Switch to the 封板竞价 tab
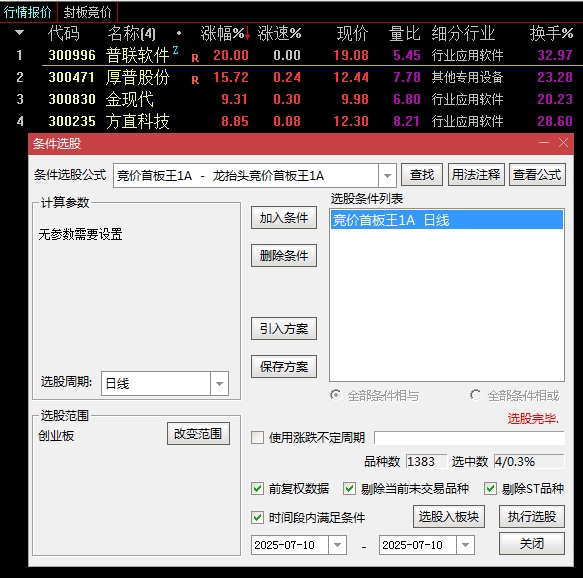 coord(87,12)
